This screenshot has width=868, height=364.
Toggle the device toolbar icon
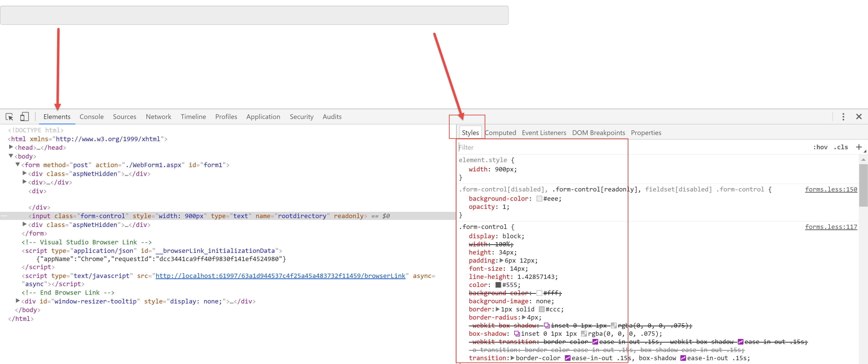point(24,117)
